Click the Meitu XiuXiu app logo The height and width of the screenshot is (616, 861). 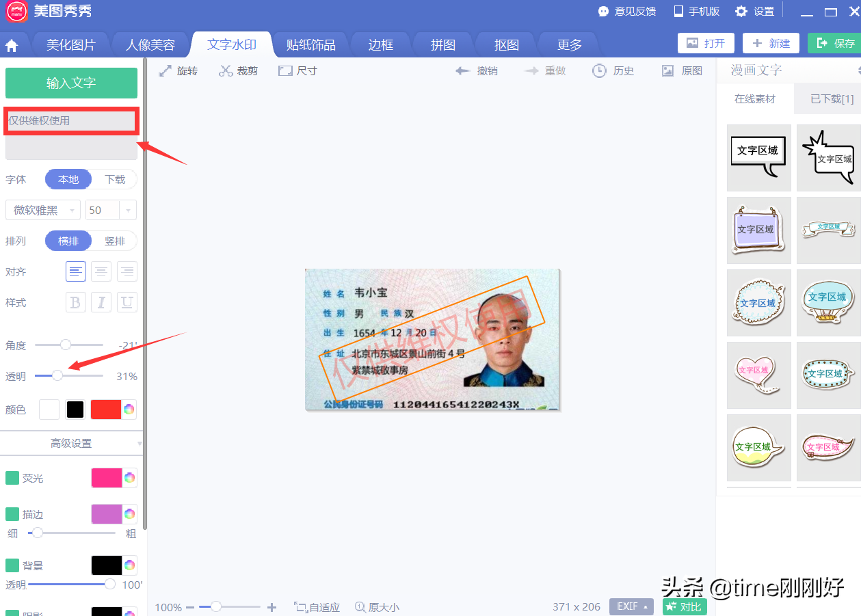[x=16, y=12]
